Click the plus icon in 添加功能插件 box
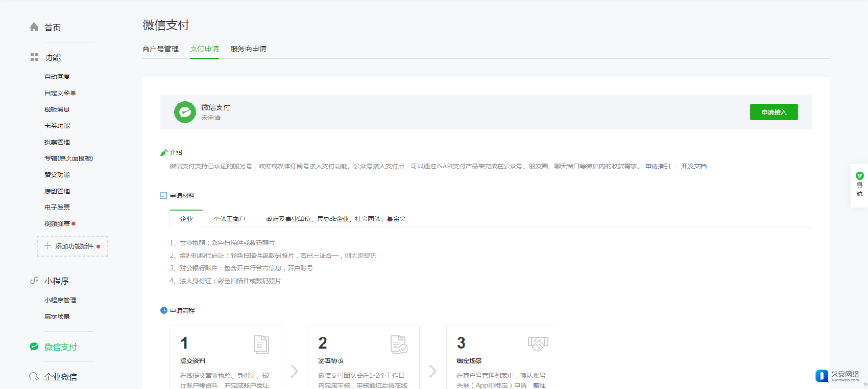 tap(47, 246)
